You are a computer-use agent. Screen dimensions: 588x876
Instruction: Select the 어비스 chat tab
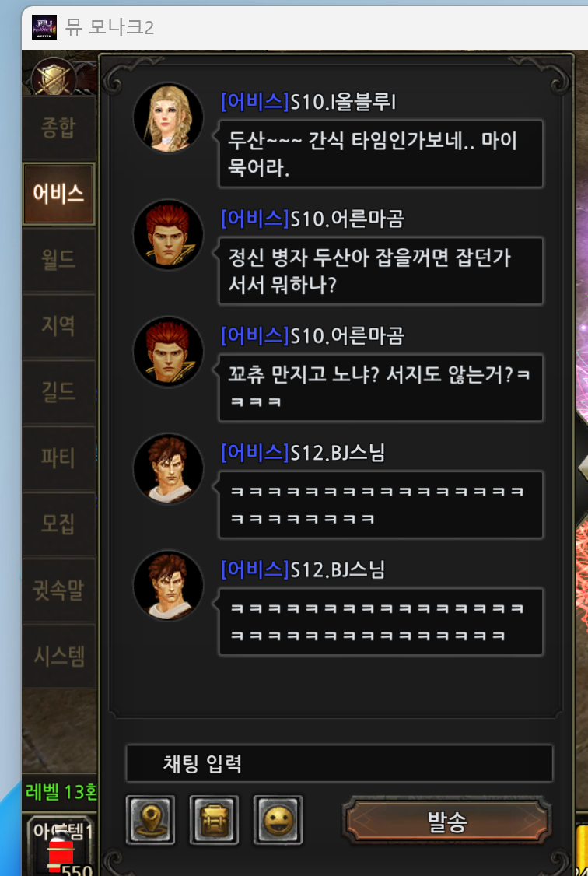[x=58, y=194]
